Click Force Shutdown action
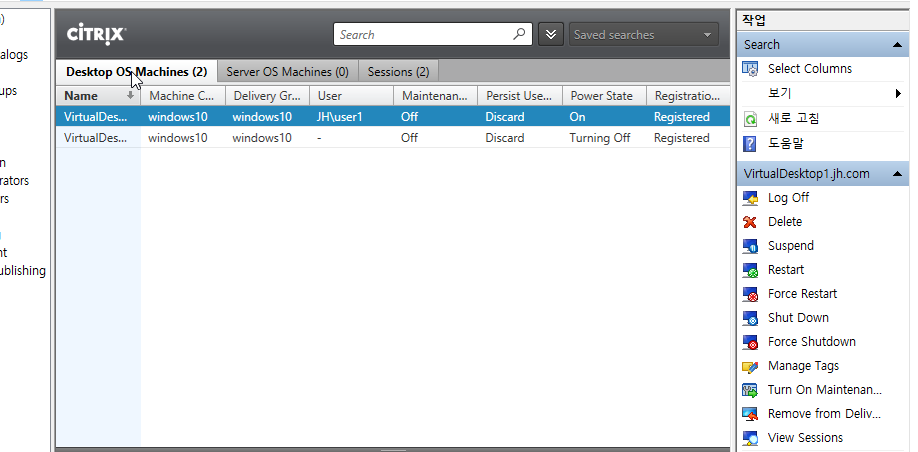The image size is (918, 452). 811,342
